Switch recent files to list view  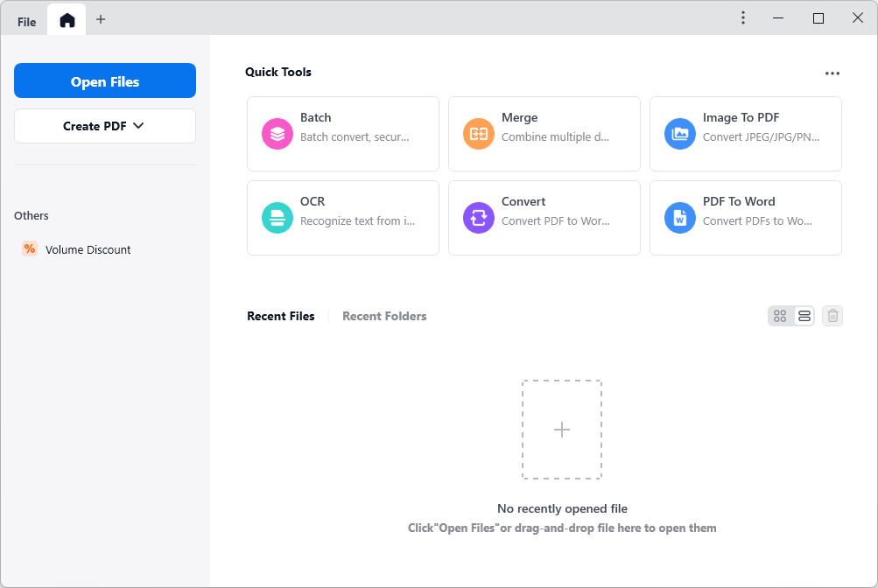click(802, 315)
